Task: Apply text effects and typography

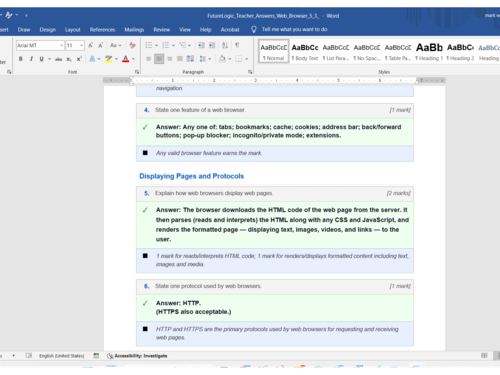Action: [x=92, y=59]
